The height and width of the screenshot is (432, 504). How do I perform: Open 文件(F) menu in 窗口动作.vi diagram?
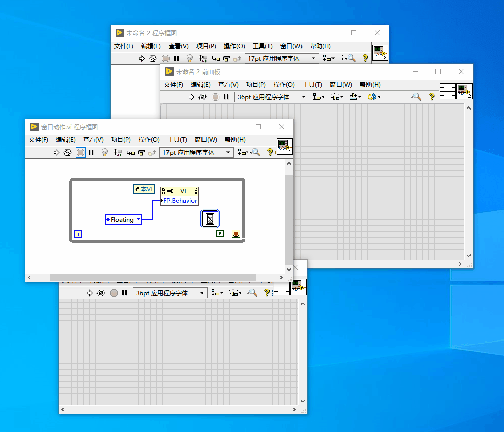pyautogui.click(x=38, y=140)
